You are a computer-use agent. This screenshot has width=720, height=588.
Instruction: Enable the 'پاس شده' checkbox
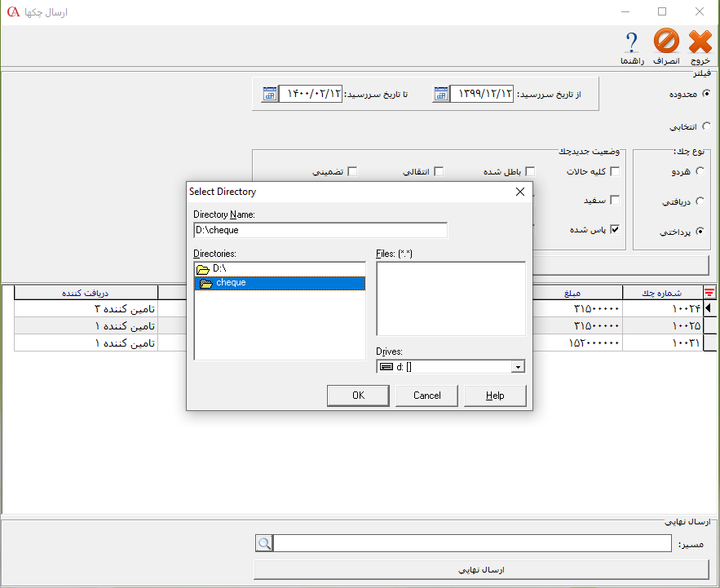click(615, 229)
